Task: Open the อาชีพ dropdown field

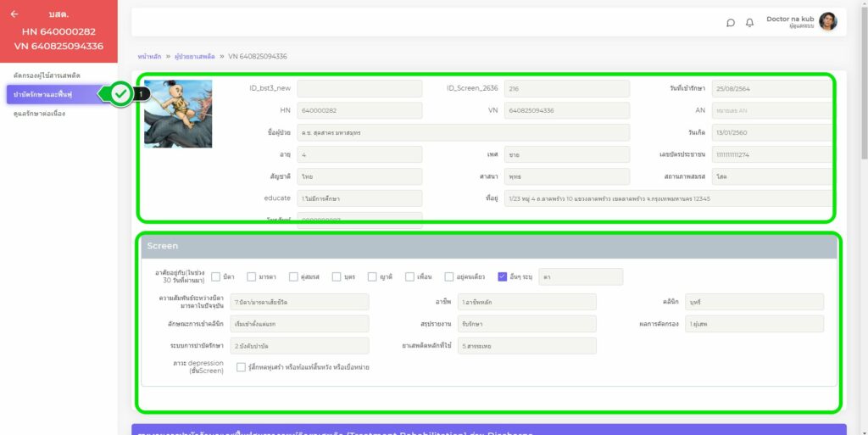Action: [526, 302]
